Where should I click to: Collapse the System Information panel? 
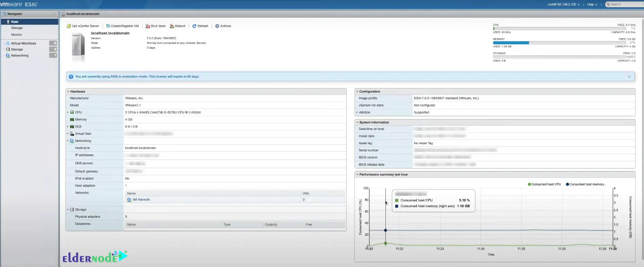click(x=357, y=122)
